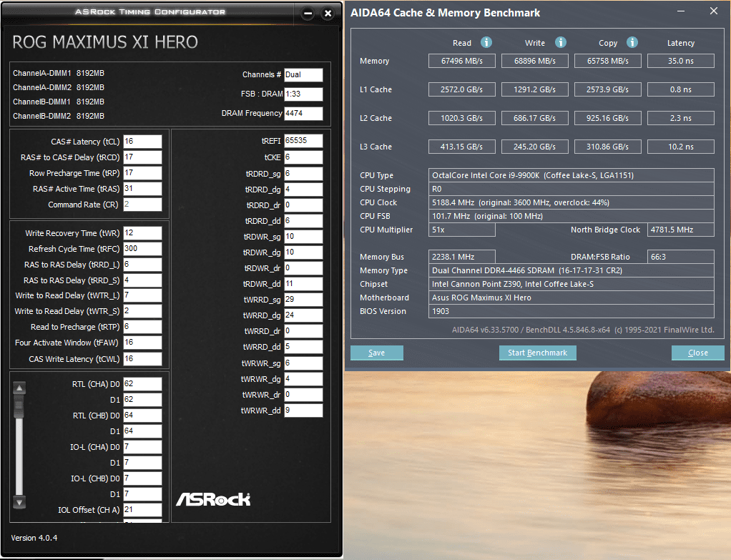Click the Save button in AIDA64
Image resolution: width=731 pixels, height=560 pixels.
(x=377, y=353)
